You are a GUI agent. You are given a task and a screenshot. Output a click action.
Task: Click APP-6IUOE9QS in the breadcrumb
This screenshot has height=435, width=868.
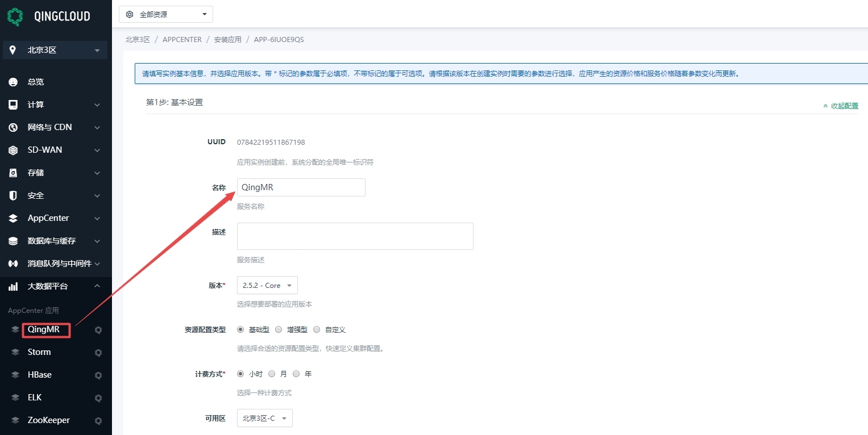(279, 40)
